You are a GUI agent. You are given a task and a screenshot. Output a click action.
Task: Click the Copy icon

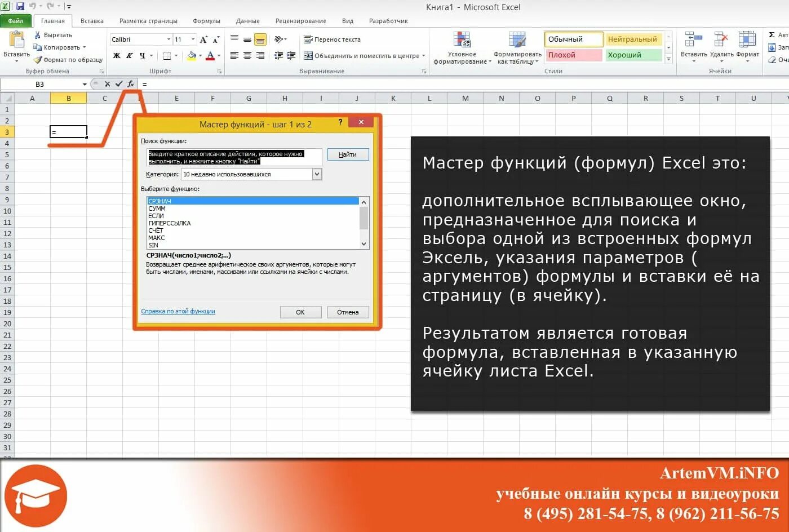(38, 47)
